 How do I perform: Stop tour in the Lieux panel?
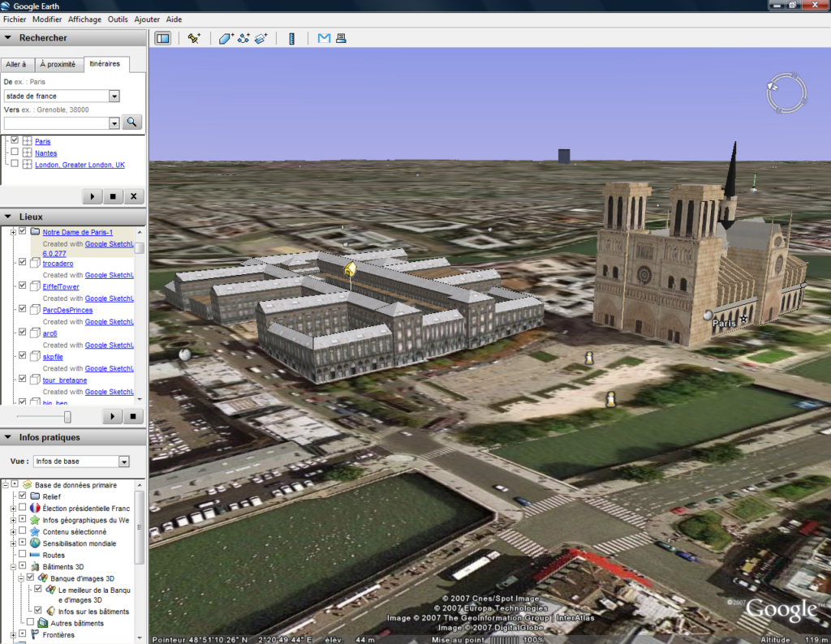tap(133, 416)
